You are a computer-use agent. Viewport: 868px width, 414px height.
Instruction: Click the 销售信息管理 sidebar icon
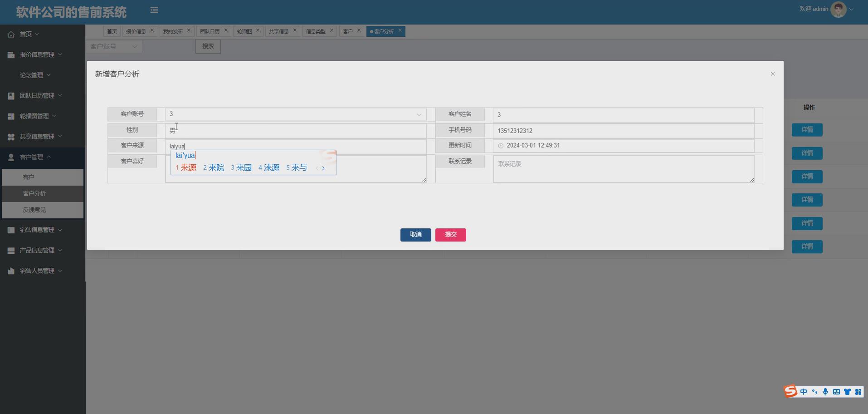click(x=11, y=230)
